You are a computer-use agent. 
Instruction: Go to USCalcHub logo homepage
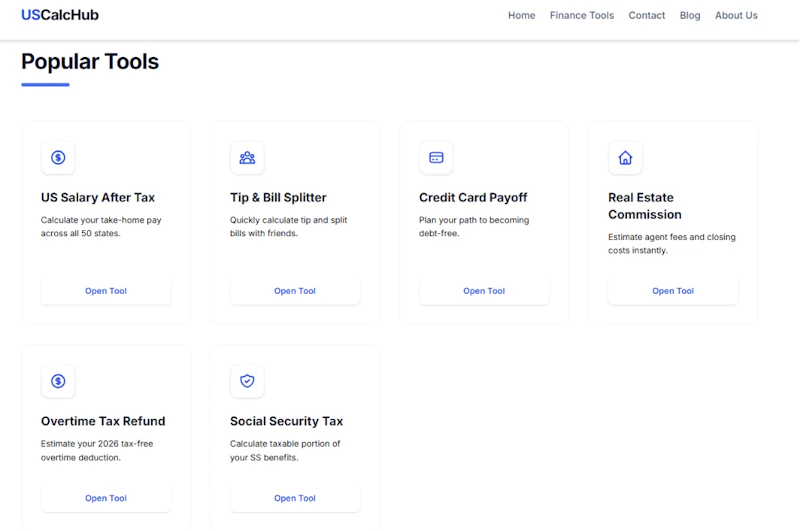point(60,15)
